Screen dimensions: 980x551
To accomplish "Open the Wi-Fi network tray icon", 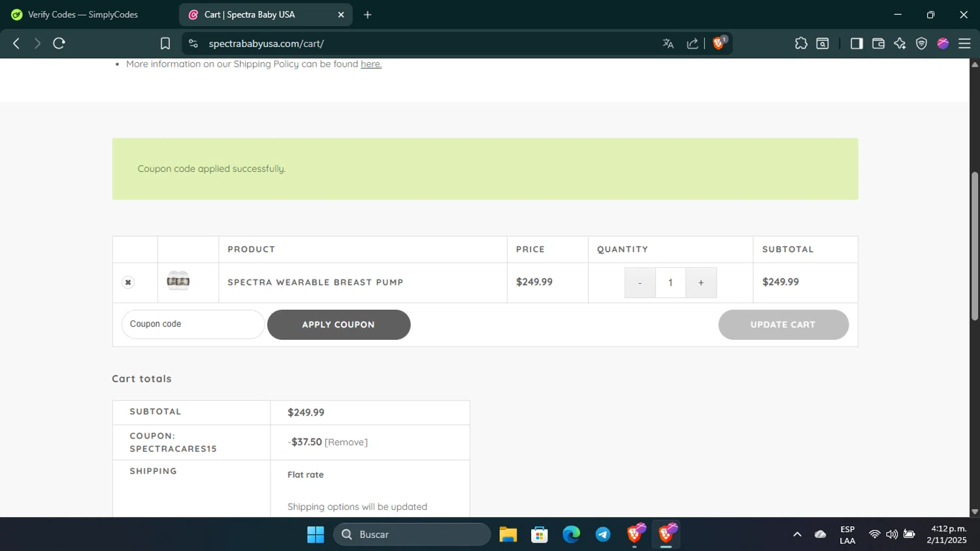I will [874, 535].
